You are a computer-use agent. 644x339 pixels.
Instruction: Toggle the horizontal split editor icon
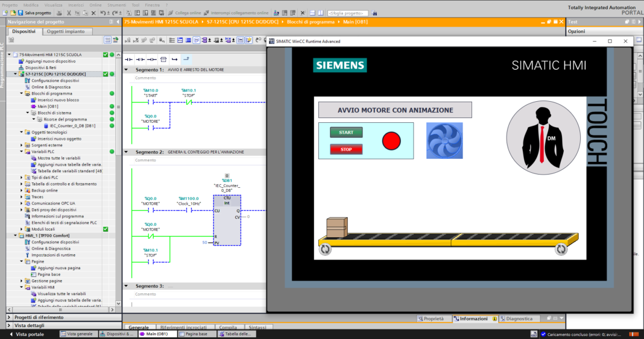pyautogui.click(x=312, y=13)
